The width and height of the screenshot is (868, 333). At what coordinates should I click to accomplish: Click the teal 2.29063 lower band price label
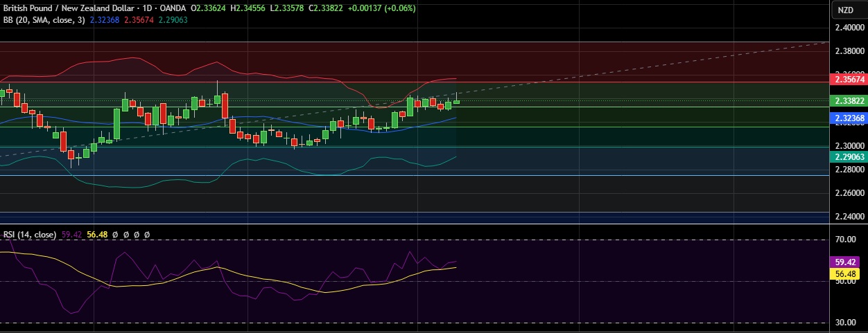coord(849,157)
